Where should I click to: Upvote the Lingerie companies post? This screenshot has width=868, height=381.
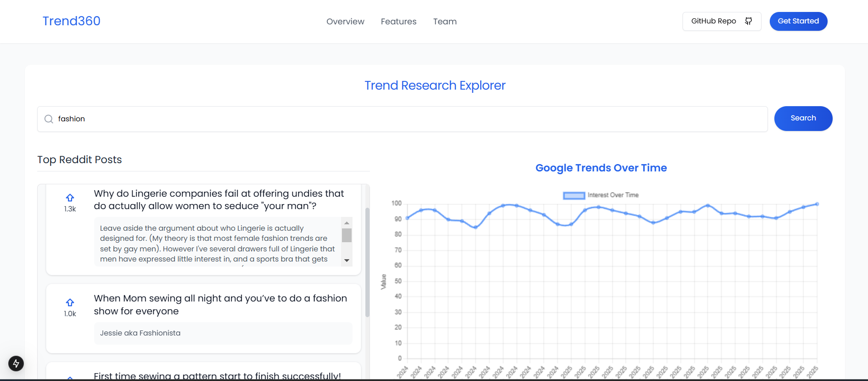click(x=70, y=198)
